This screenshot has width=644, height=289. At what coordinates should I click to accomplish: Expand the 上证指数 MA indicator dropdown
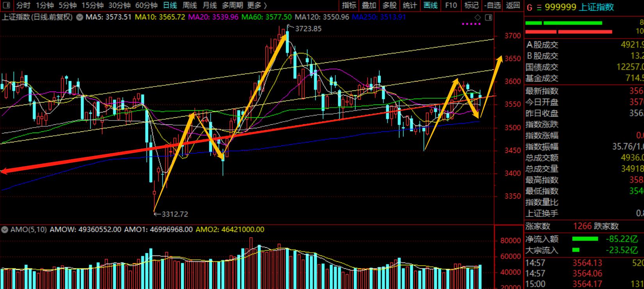pos(79,18)
